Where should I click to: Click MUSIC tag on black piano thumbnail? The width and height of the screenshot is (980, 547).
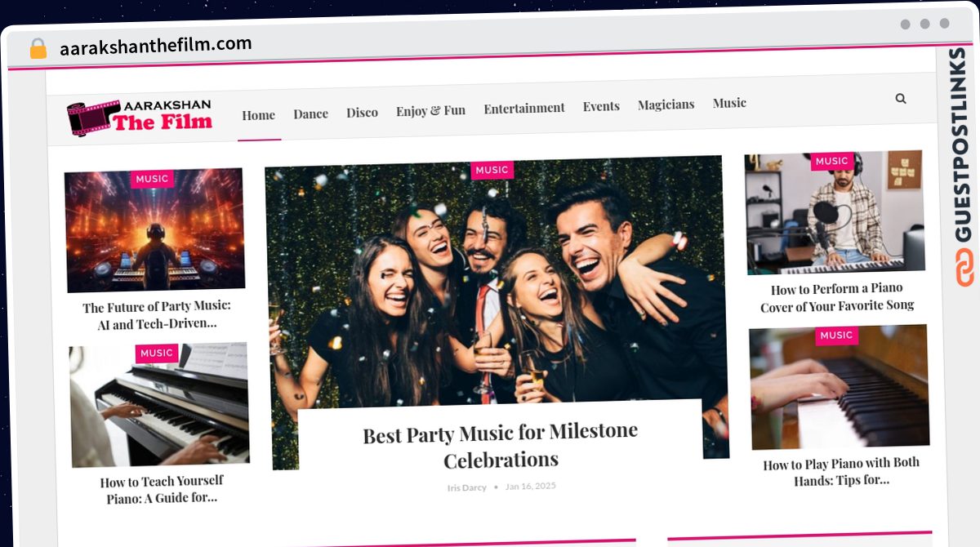[x=157, y=353]
